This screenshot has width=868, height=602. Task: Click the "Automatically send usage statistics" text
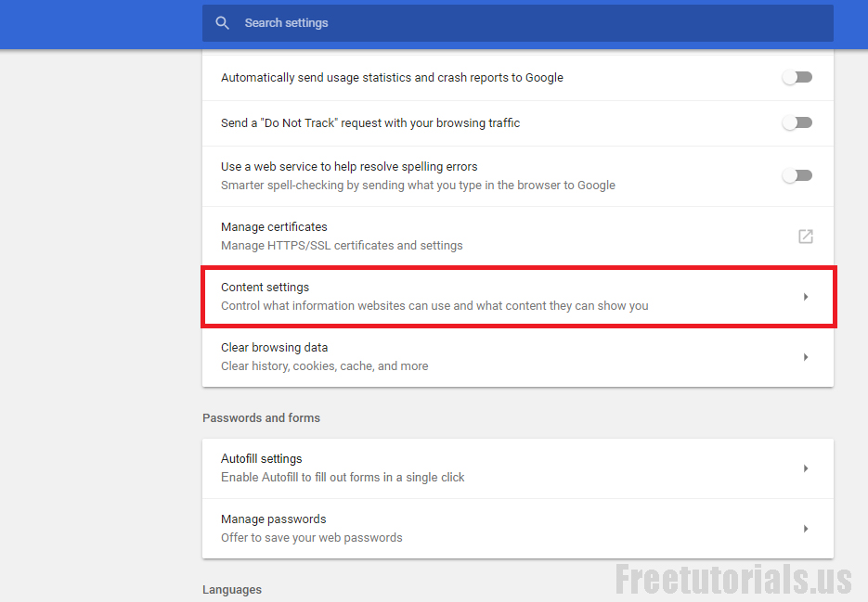point(392,78)
